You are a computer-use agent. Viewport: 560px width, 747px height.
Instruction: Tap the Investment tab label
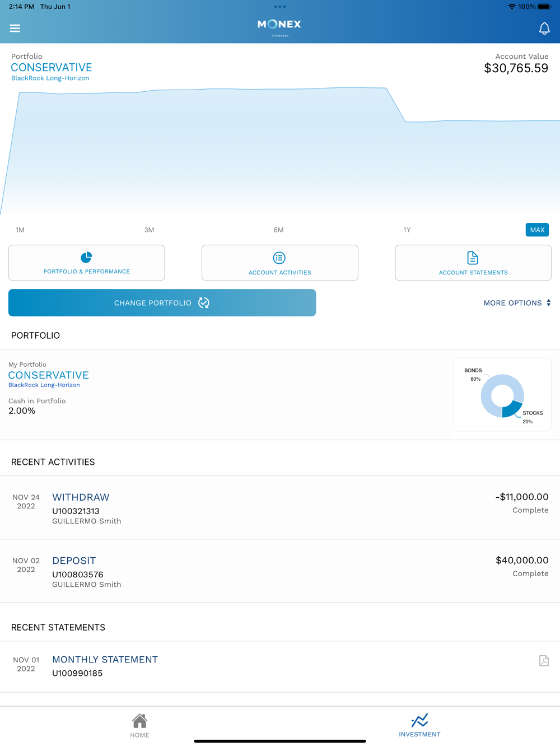419,734
